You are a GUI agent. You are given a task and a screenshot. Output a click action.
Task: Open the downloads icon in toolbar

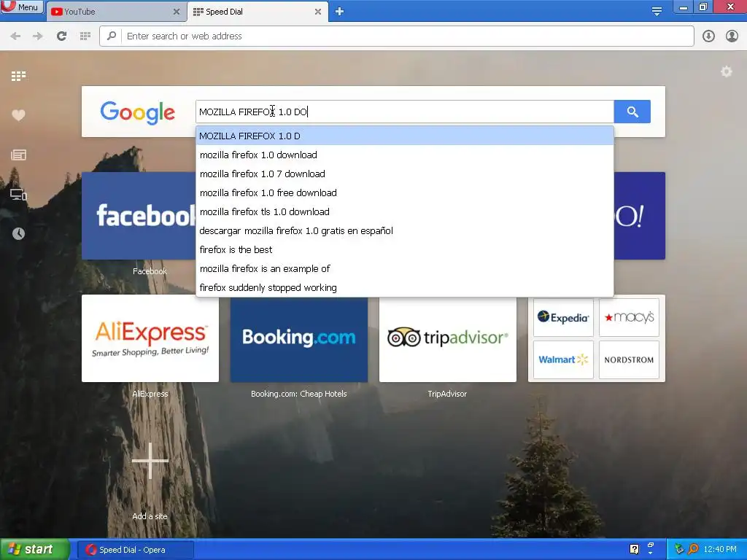(x=708, y=36)
